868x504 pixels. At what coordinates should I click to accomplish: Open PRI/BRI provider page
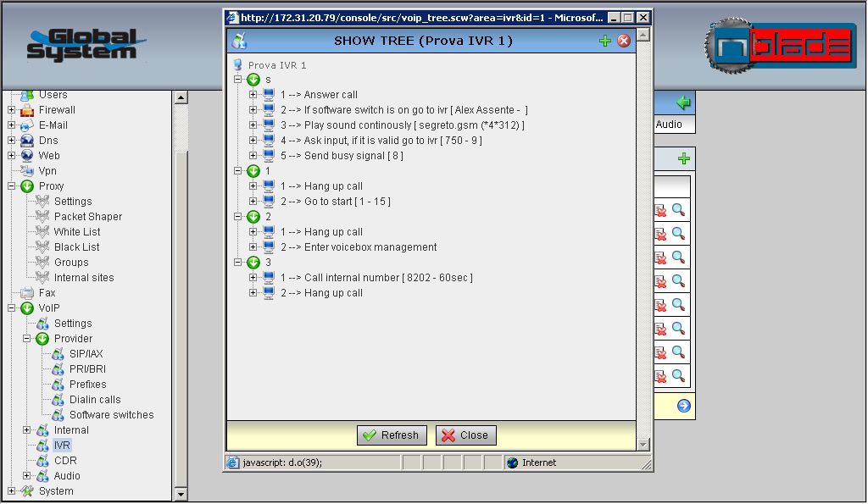point(87,369)
